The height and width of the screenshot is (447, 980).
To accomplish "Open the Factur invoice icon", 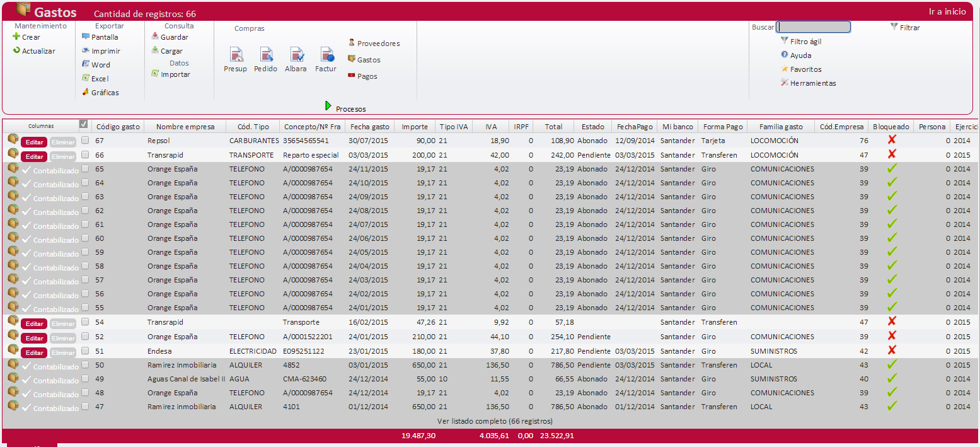I will click(326, 55).
